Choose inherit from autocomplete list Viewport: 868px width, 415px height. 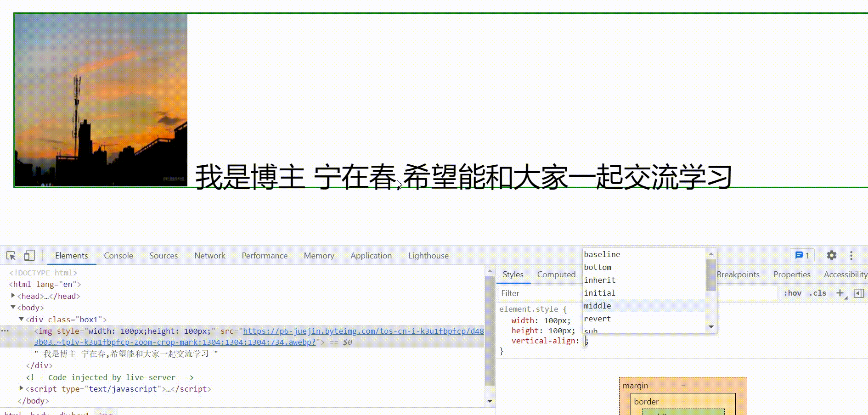(x=644, y=280)
